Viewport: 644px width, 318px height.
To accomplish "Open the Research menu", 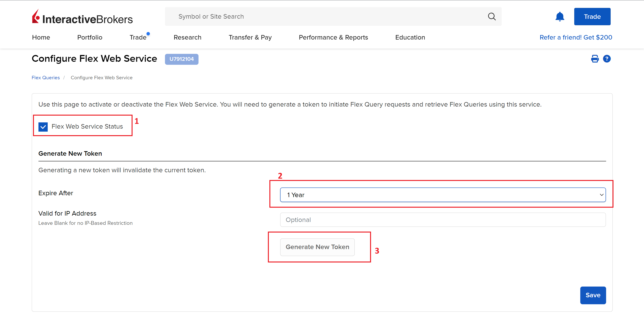I will (x=187, y=37).
